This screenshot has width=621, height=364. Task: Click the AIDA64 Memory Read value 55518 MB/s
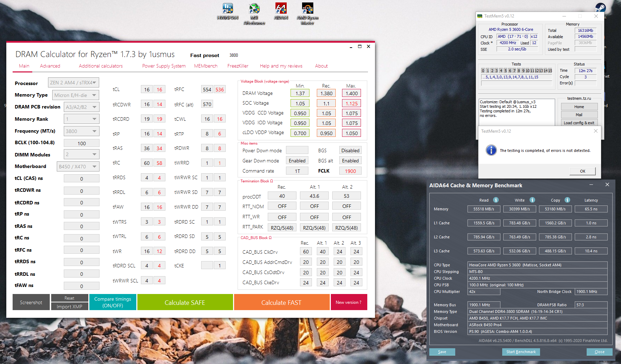tap(484, 209)
